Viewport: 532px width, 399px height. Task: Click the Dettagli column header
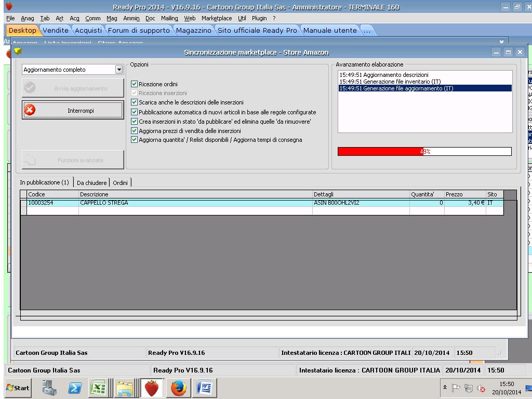361,194
